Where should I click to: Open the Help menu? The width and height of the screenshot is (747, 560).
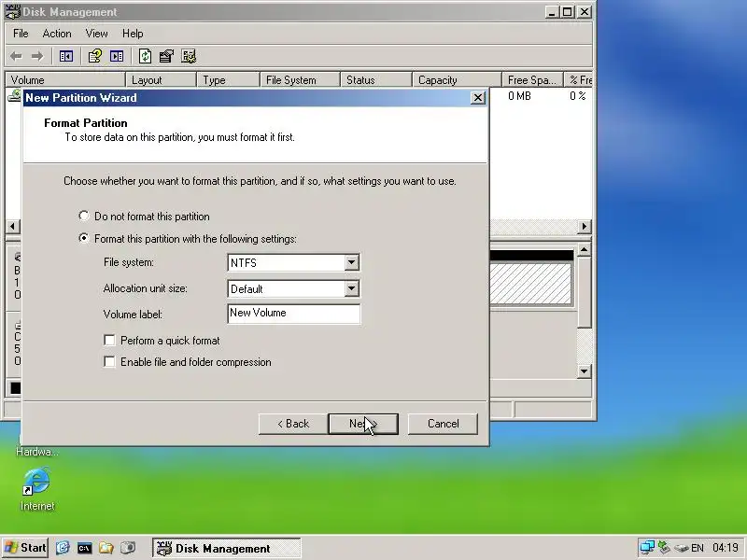(133, 34)
